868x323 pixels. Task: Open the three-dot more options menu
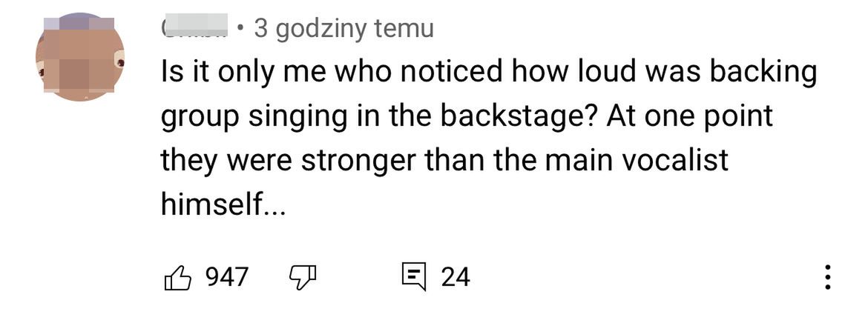[x=829, y=277]
